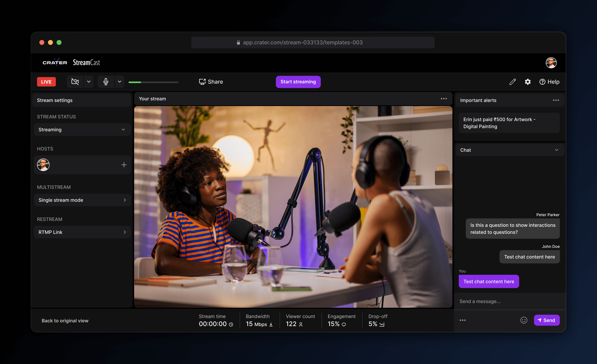597x364 pixels.
Task: Collapse the Chat panel chevron
Action: pyautogui.click(x=557, y=150)
